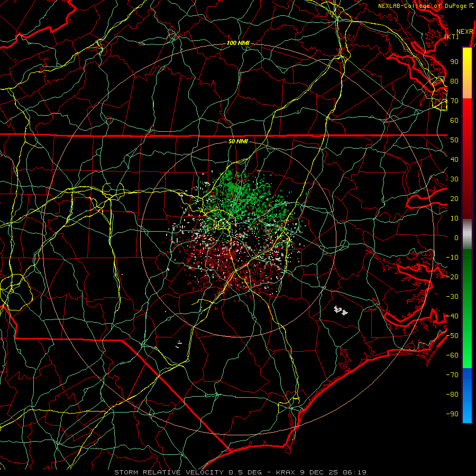Screen dimensions: 476x476
Task: Click the "-80" color scale value
Action: point(452,395)
